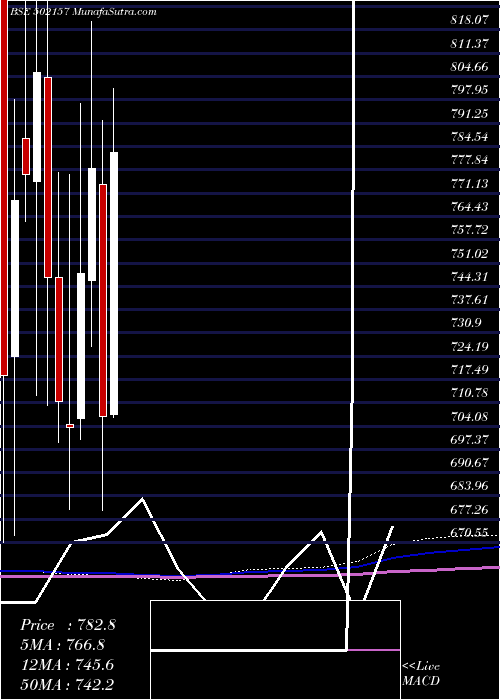Click the 704.08 price axis label

coord(469,417)
